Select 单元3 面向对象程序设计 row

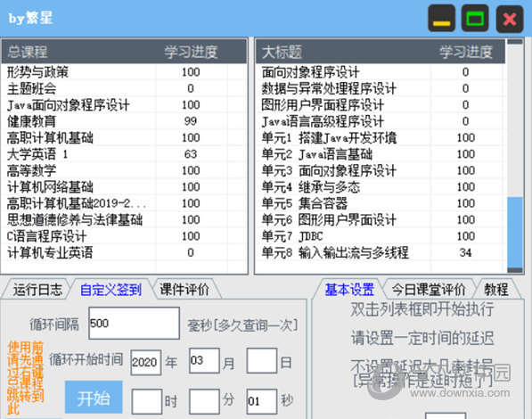point(381,170)
